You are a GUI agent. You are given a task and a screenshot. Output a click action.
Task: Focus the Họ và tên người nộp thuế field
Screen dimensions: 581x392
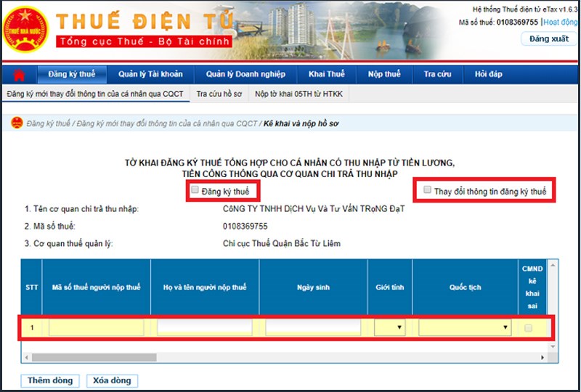point(205,327)
